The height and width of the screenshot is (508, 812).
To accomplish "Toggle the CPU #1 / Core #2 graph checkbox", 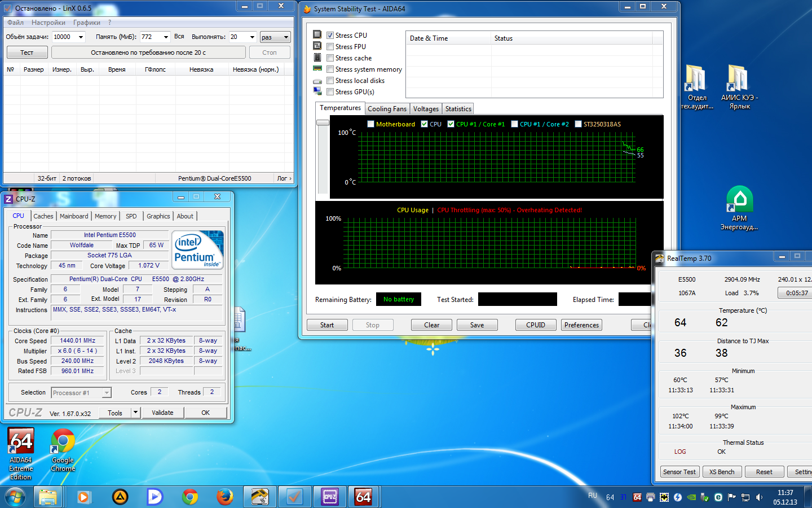I will [514, 124].
